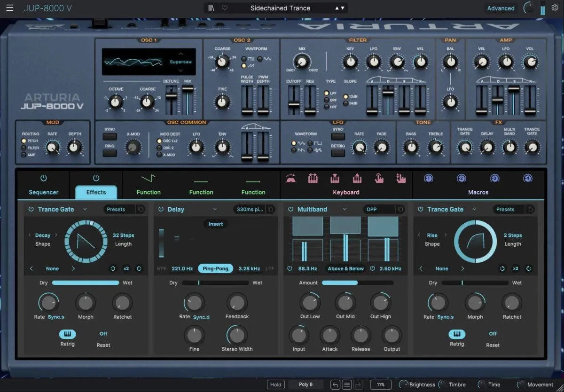
Task: Open first Trance Gate effect type dropdown
Action: click(x=85, y=209)
